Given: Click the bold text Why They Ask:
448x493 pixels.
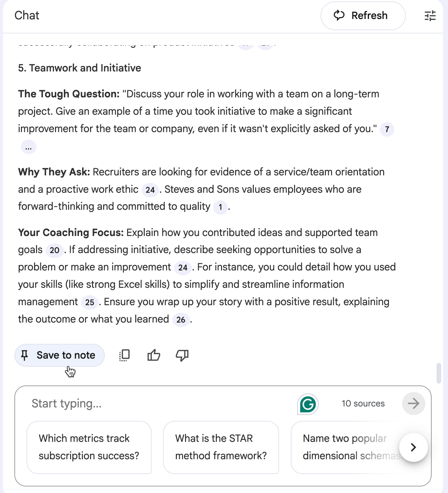Looking at the screenshot, I should [x=54, y=172].
